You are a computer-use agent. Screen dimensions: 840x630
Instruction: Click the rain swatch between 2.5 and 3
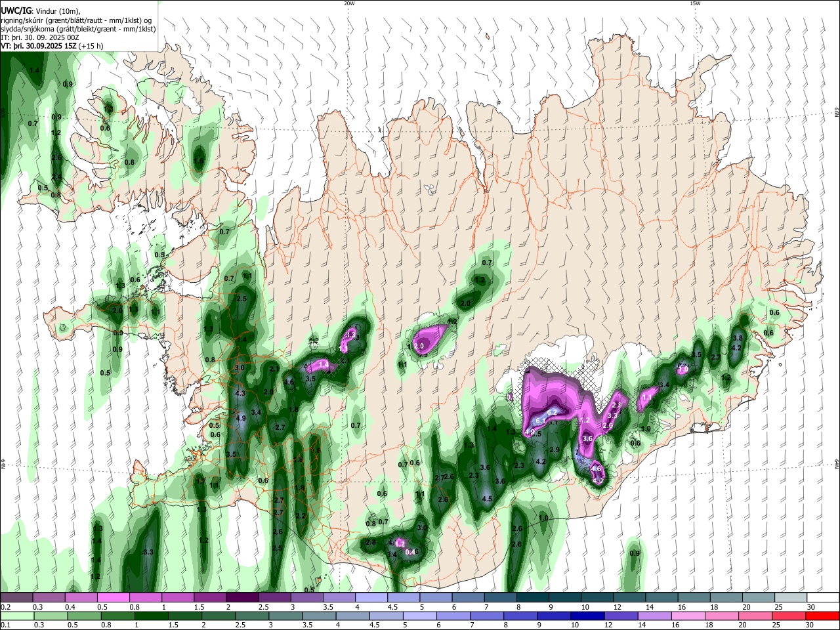pyautogui.click(x=253, y=616)
